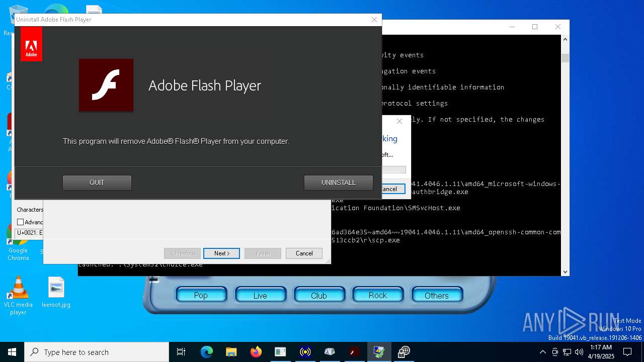Viewport: 644px width, 362px height.
Task: Click the progress bar in small dialog
Action: point(393,170)
